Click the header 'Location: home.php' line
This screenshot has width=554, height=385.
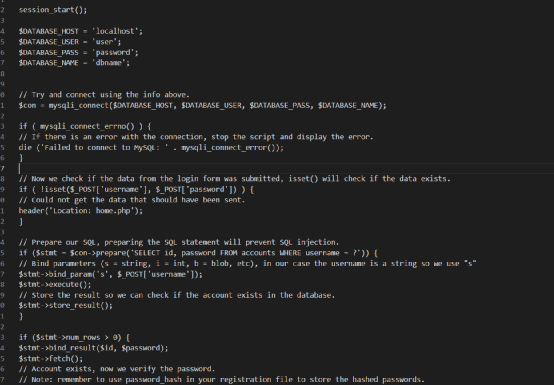[x=81, y=211]
